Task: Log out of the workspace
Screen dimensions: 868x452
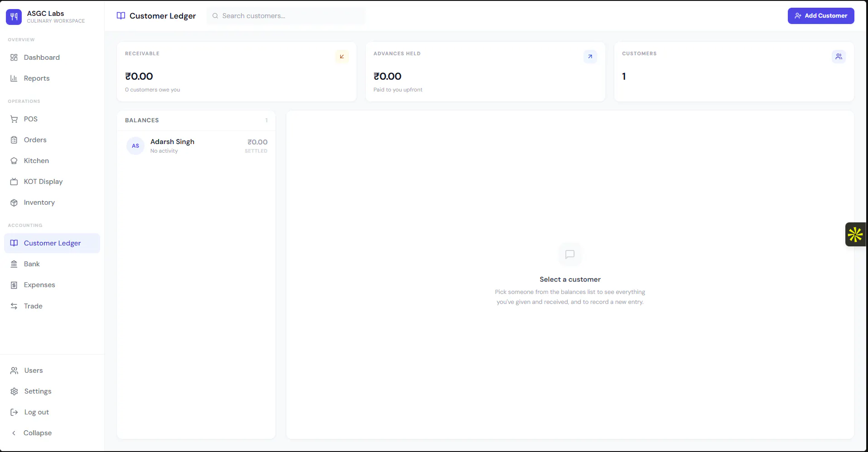Action: tap(52, 412)
